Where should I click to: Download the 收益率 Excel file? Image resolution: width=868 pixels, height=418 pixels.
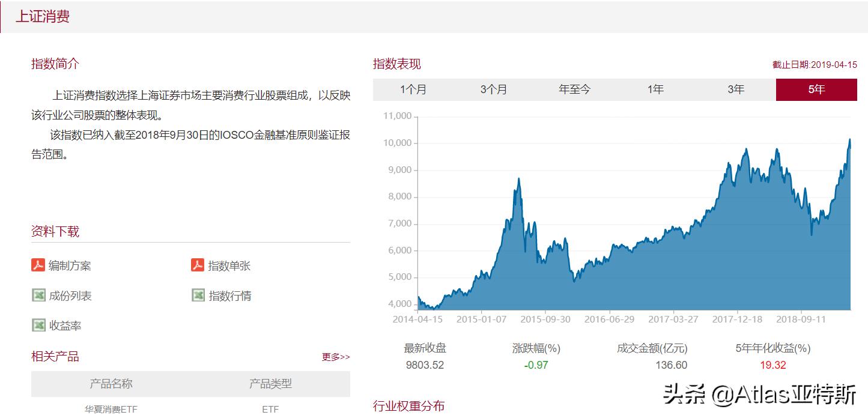[37, 325]
